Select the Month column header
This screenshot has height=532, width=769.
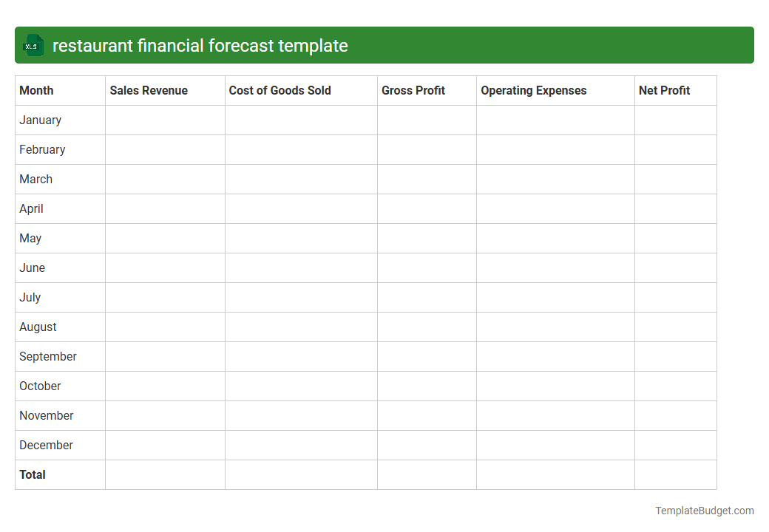click(x=36, y=90)
